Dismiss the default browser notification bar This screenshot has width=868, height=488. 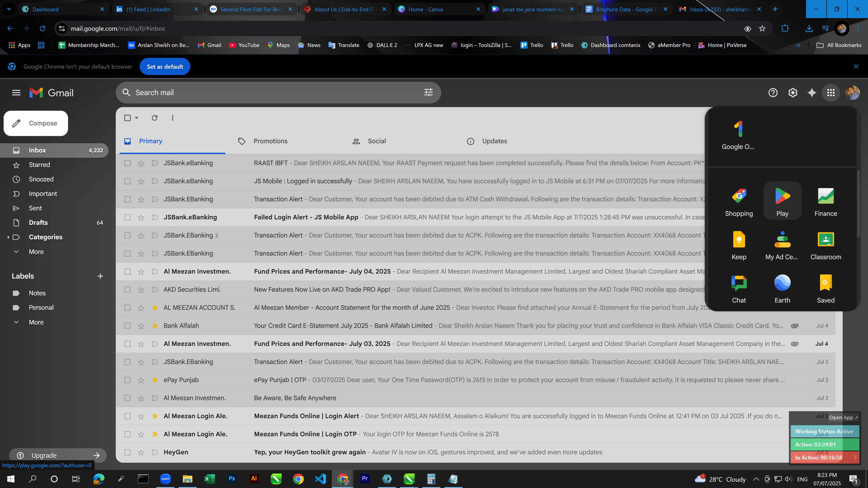856,67
